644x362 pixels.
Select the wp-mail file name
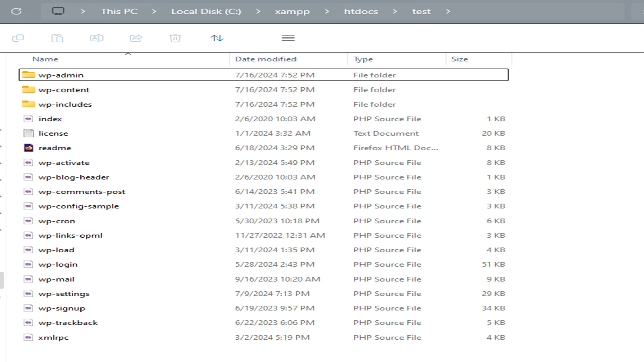click(x=56, y=279)
